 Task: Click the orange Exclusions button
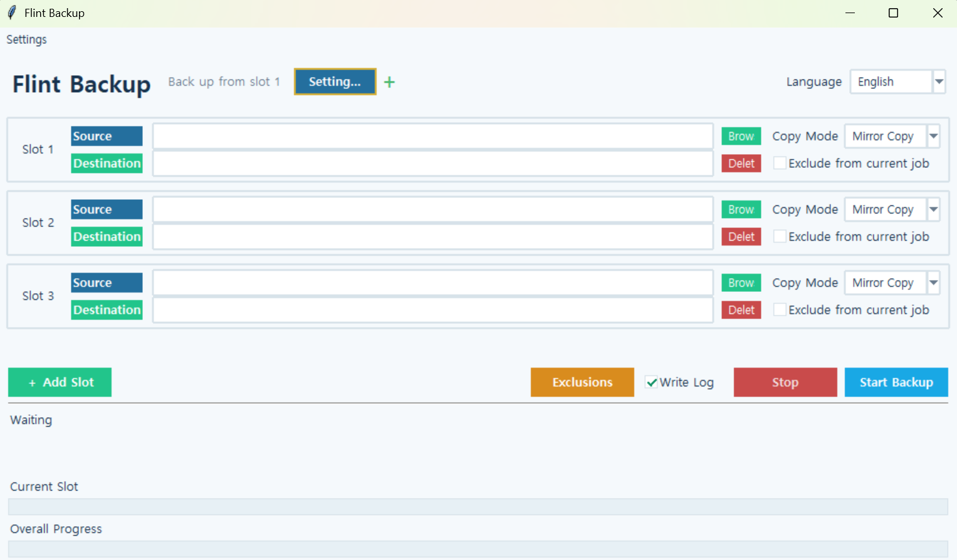[582, 382]
